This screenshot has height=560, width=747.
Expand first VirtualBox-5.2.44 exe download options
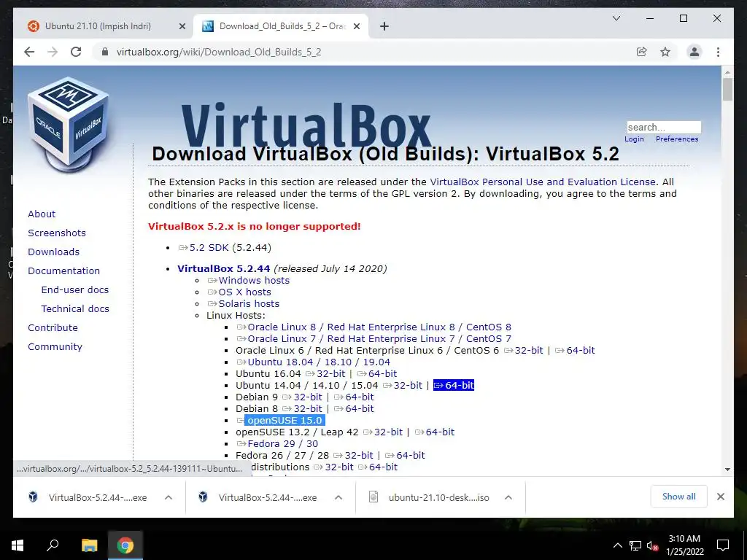tap(169, 497)
